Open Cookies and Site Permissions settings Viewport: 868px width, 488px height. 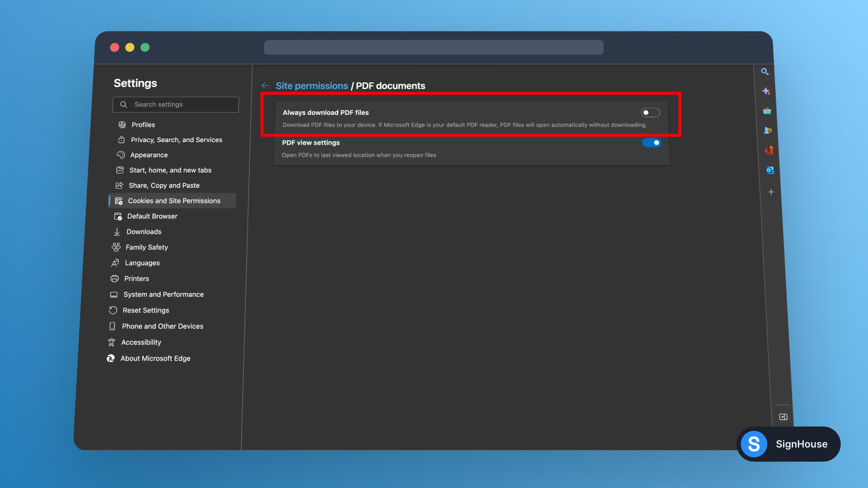[x=174, y=201]
